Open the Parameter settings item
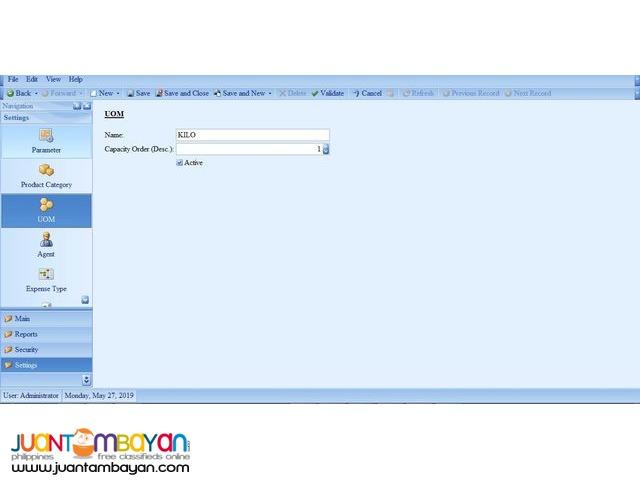The height and width of the screenshot is (480, 640). pyautogui.click(x=46, y=141)
